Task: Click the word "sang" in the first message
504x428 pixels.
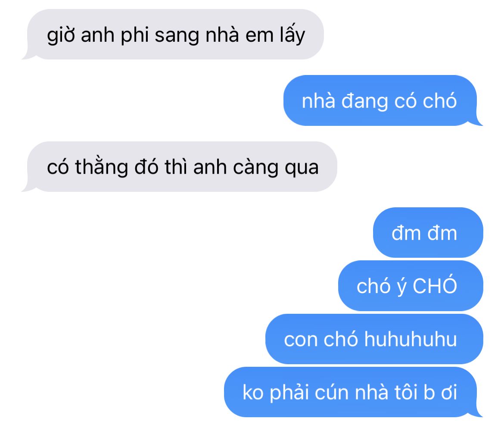Action: pyautogui.click(x=177, y=36)
